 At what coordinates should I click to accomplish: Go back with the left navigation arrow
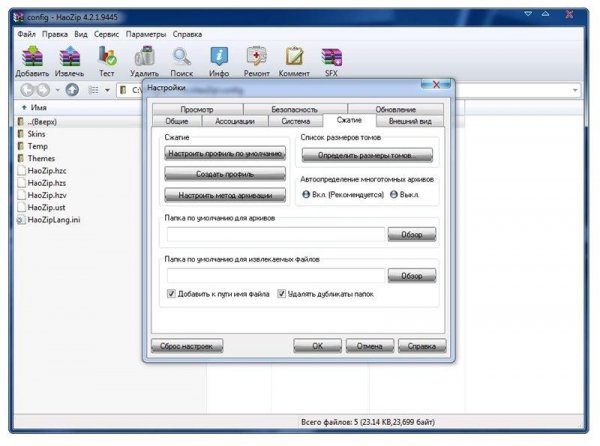point(27,90)
